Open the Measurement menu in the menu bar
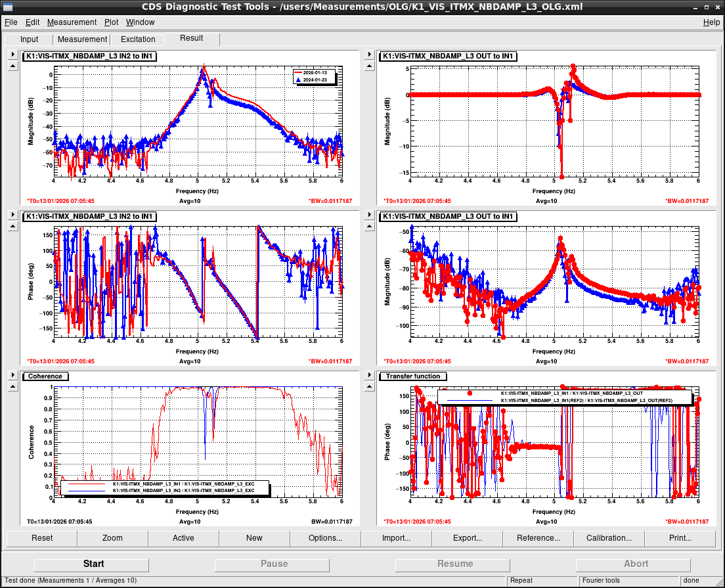Image resolution: width=725 pixels, height=588 pixels. click(x=72, y=22)
